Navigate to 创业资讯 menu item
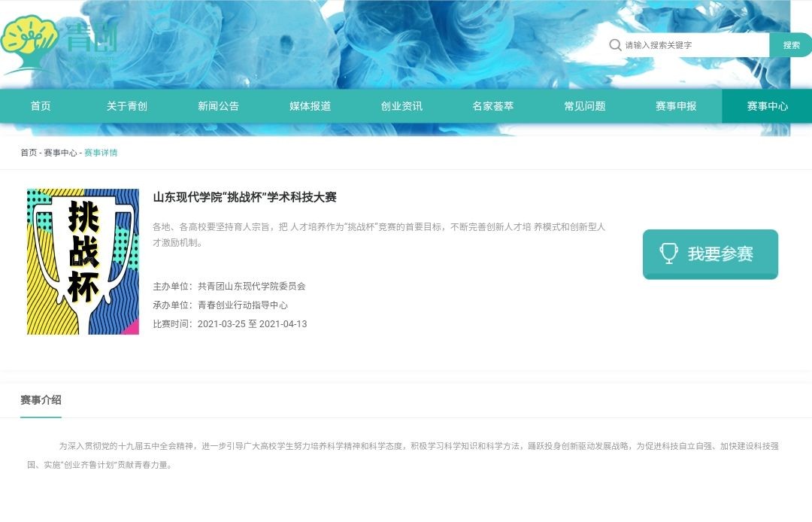 pos(401,106)
